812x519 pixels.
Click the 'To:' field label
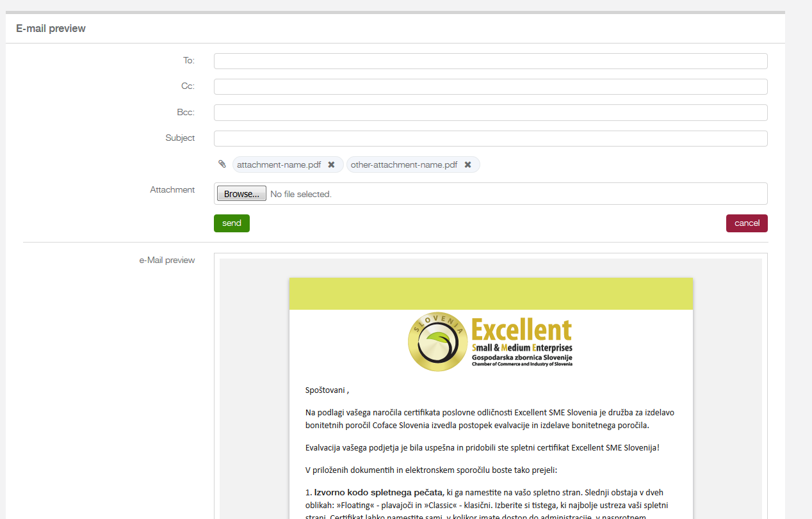(x=189, y=60)
